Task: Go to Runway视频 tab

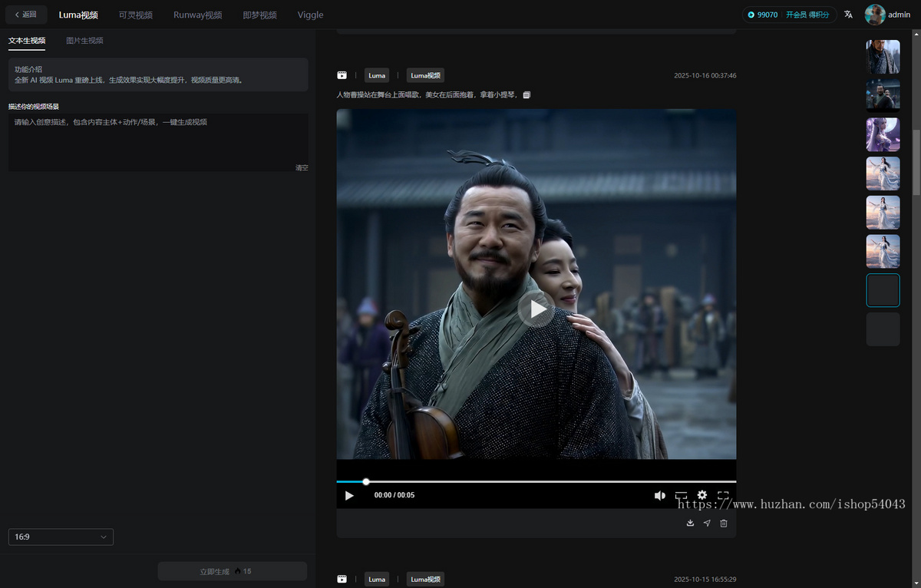Action: 197,15
